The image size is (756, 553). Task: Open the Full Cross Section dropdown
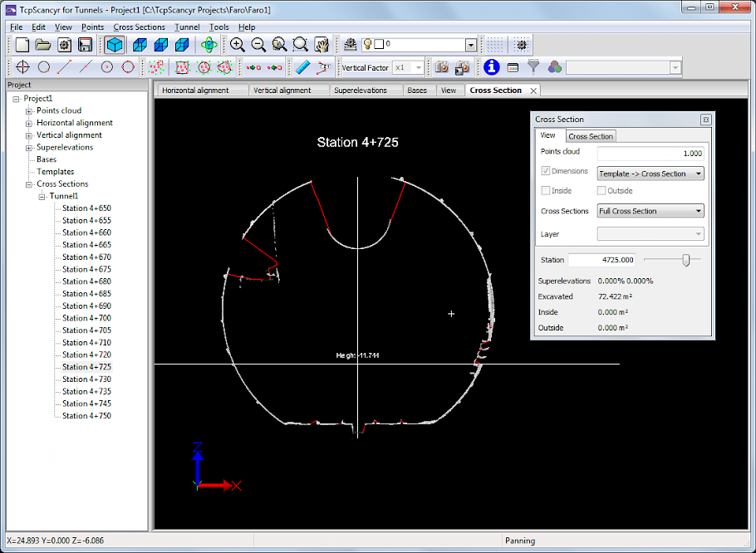(650, 211)
